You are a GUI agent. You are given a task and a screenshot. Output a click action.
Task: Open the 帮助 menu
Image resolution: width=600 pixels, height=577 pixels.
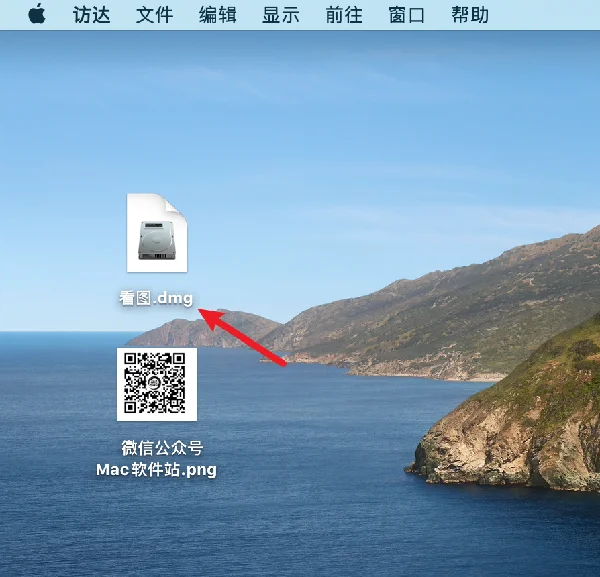click(x=470, y=15)
